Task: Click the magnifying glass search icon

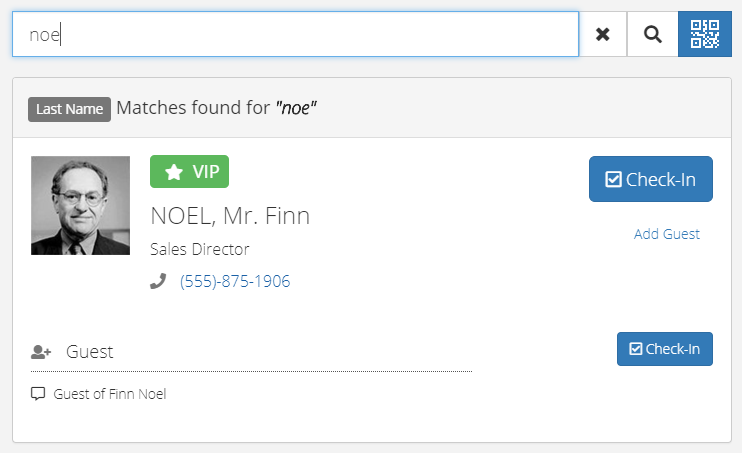Action: coord(653,34)
